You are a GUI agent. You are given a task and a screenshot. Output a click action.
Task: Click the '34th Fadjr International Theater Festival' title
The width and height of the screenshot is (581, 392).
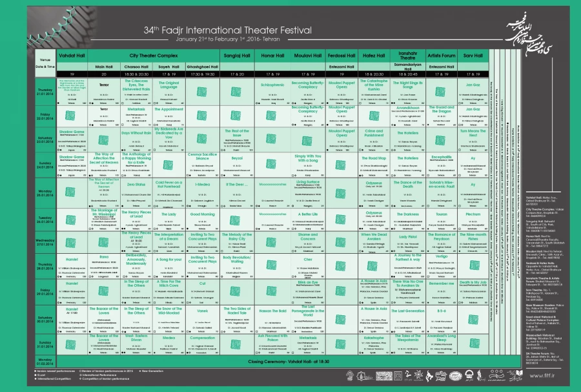click(x=227, y=30)
